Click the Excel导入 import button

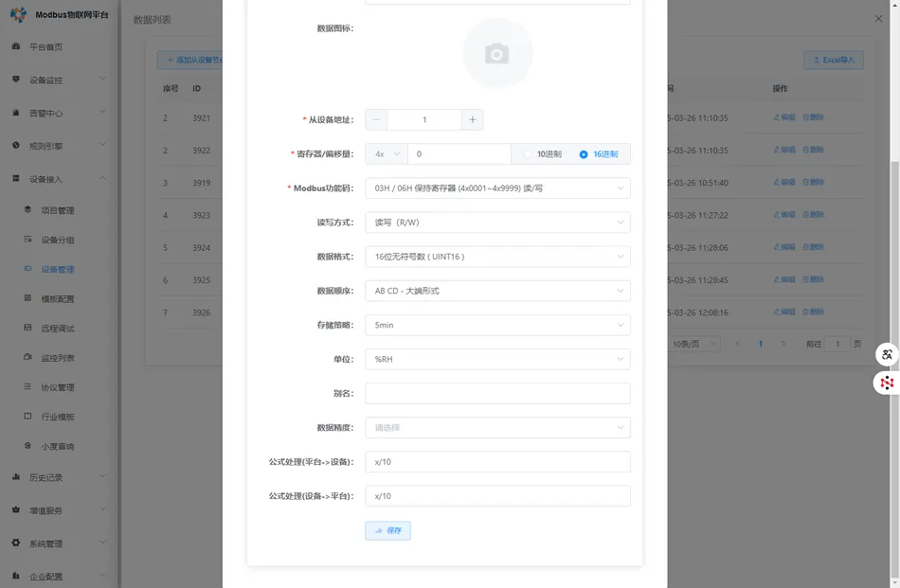point(833,59)
